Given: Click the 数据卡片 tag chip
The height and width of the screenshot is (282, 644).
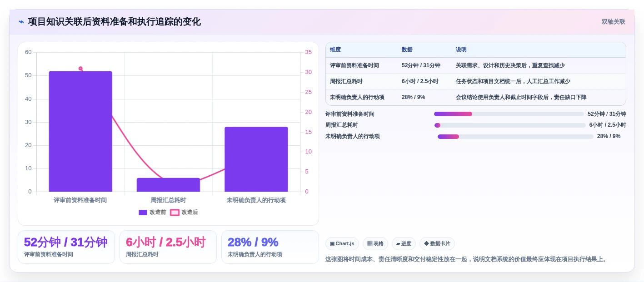Looking at the screenshot, I should 437,244.
